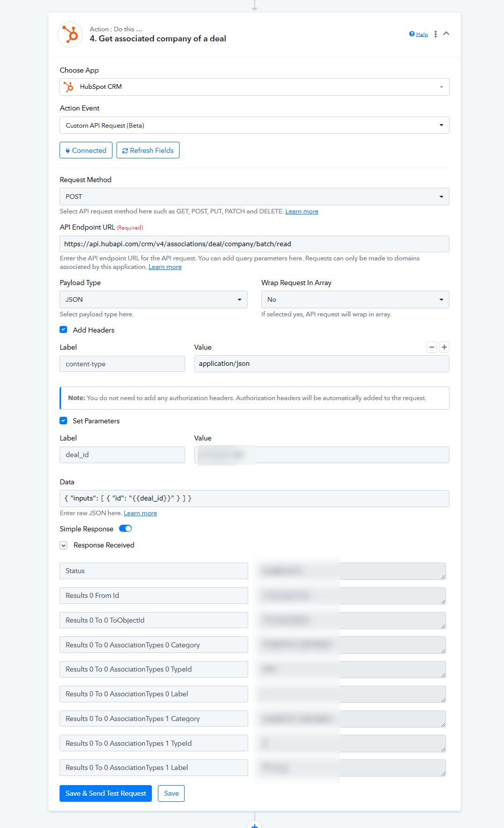Click the minus icon to remove header row
Screen dimensions: 504x828
(x=431, y=347)
